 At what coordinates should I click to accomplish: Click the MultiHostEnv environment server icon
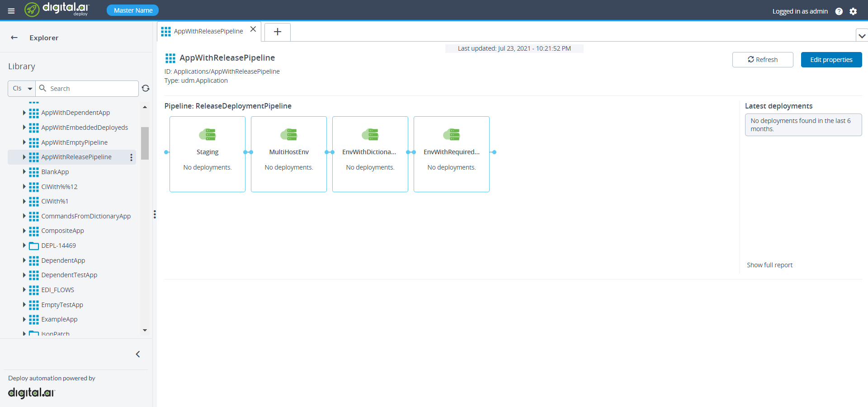click(x=289, y=134)
